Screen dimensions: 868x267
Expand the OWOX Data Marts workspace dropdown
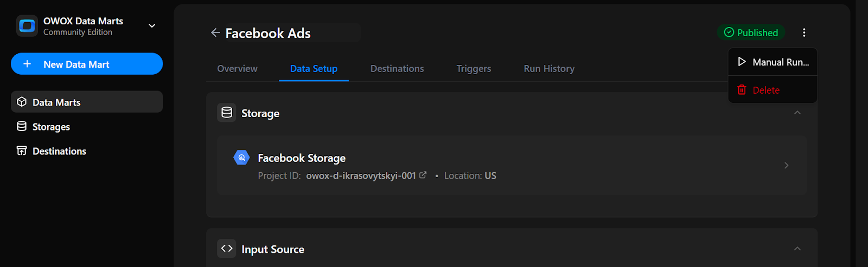click(152, 26)
